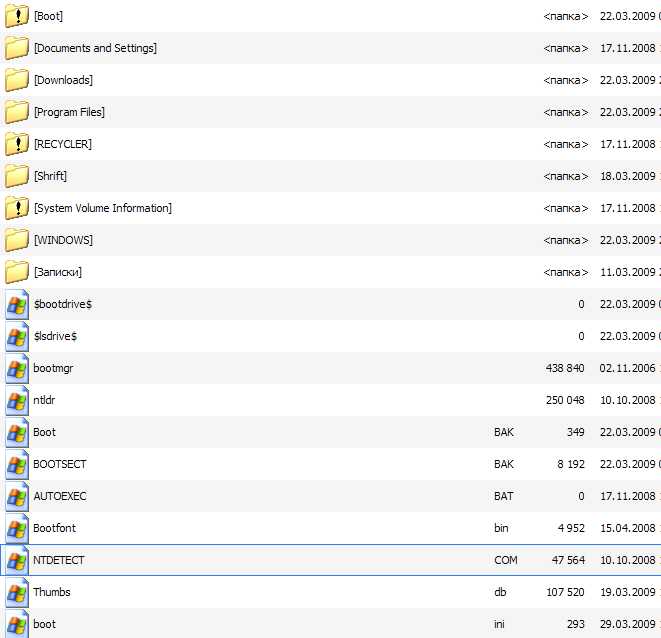Click the Shrift folder icon
The image size is (661, 638).
[x=17, y=176]
